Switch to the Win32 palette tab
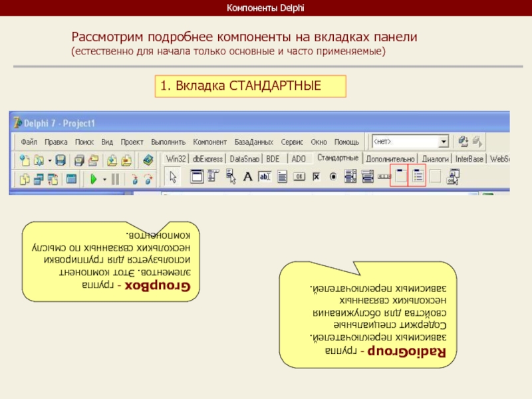The height and width of the screenshot is (399, 532). (x=176, y=159)
